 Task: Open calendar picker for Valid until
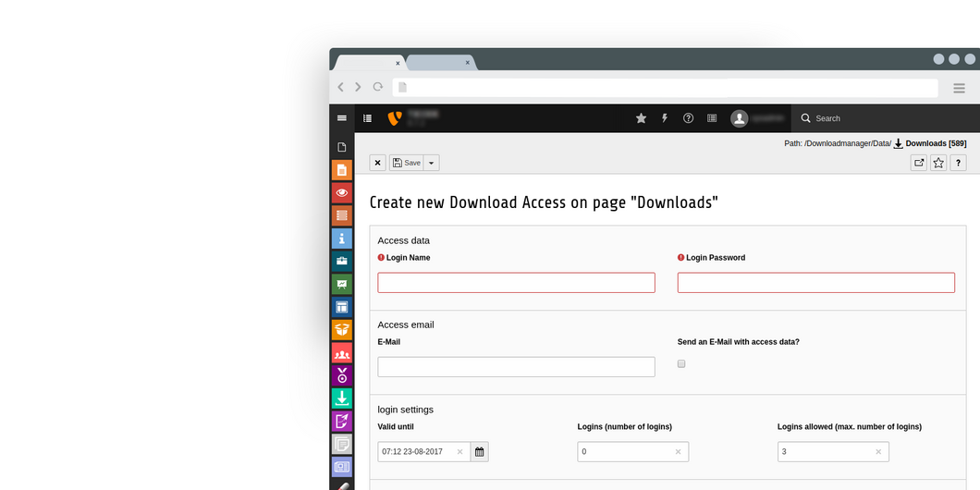coord(479,452)
